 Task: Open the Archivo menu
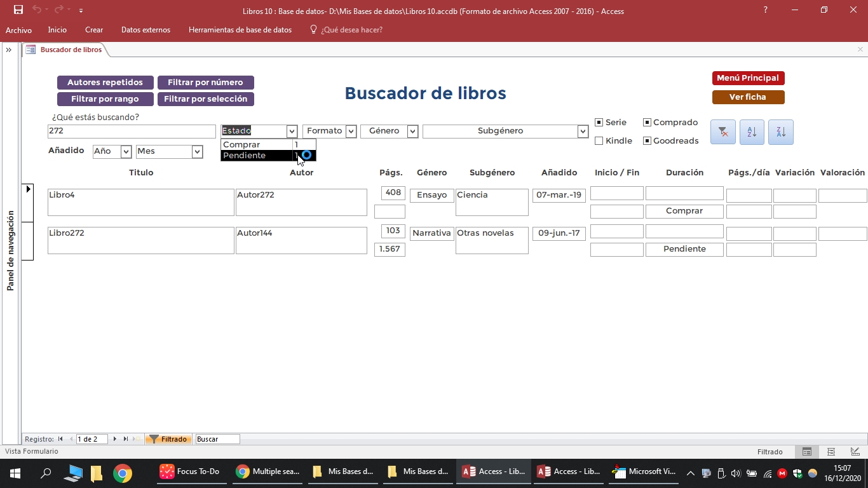click(x=18, y=30)
